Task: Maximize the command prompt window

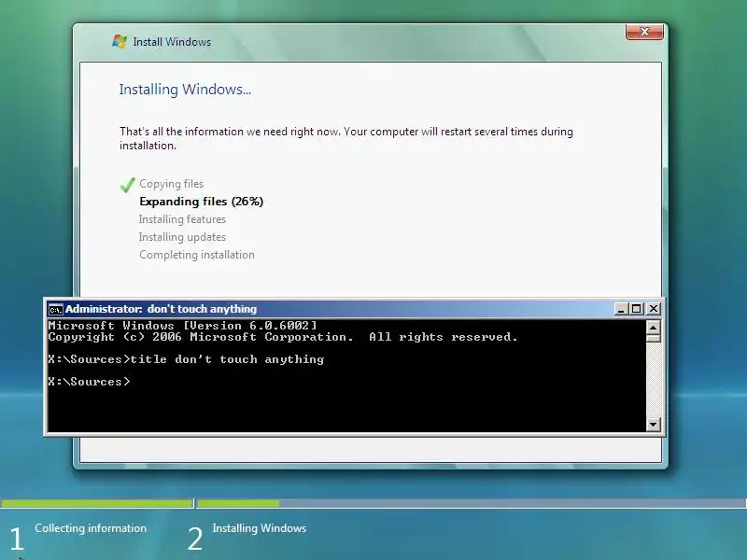Action: [x=637, y=309]
